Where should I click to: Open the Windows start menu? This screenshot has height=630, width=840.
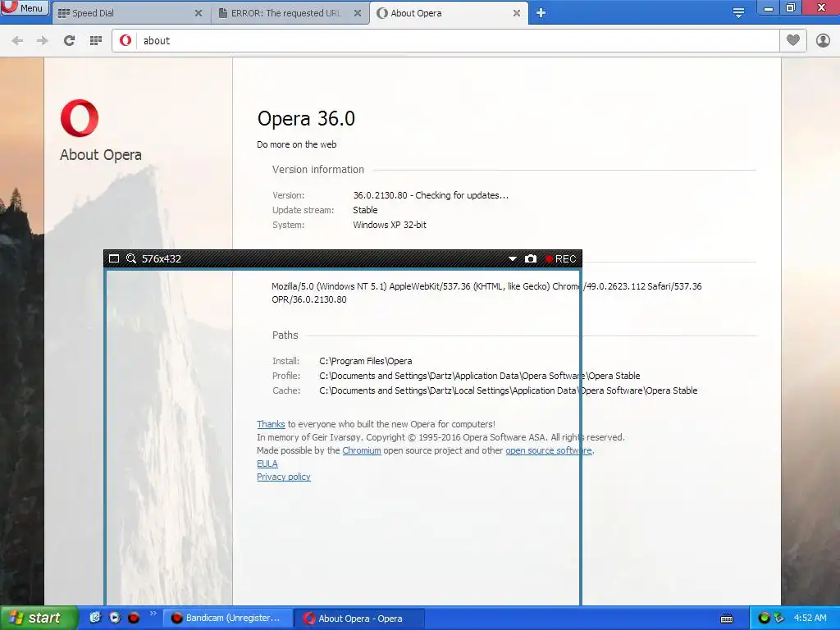(39, 619)
